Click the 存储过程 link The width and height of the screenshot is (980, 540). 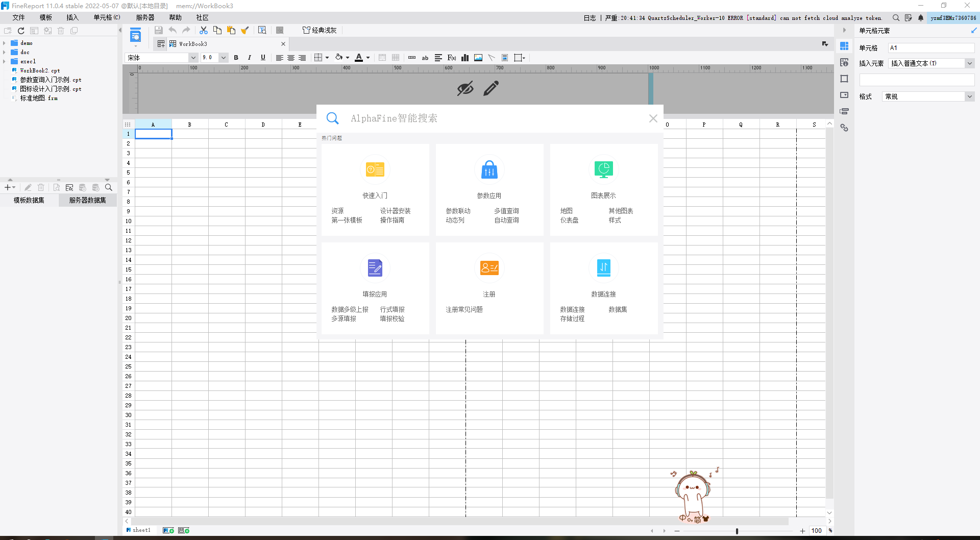click(x=572, y=319)
